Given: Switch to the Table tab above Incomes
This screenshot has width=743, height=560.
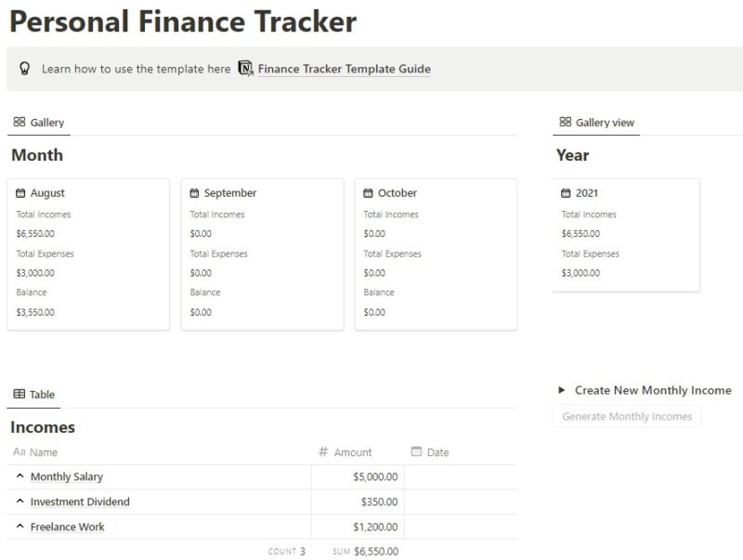Looking at the screenshot, I should point(41,394).
